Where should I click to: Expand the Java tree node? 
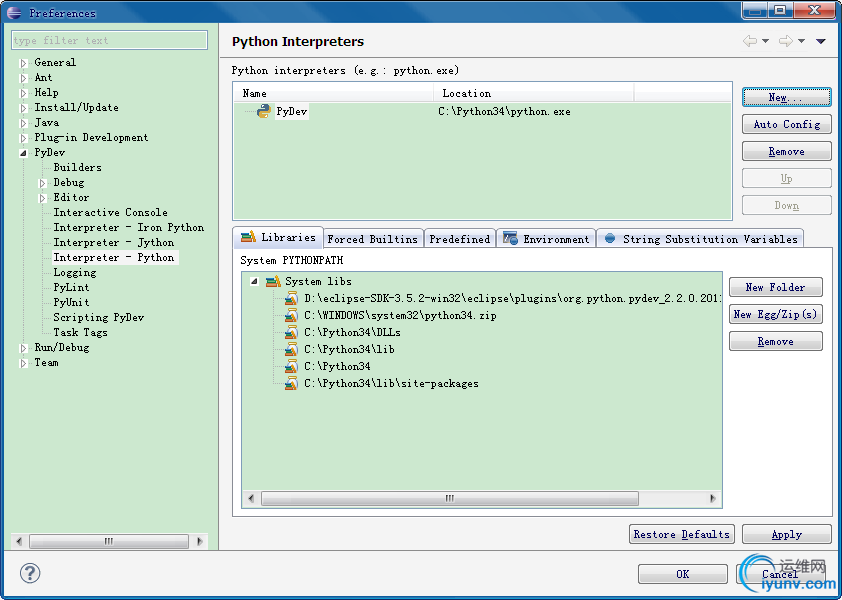click(x=23, y=123)
